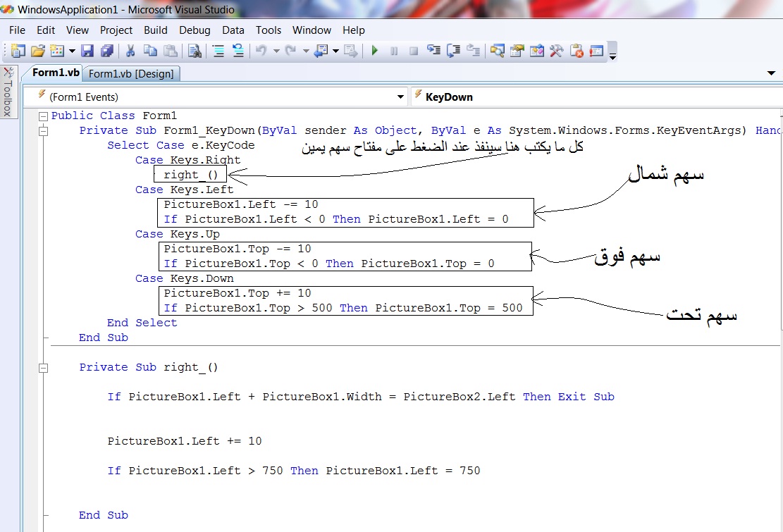Click the 'PictureBox1.Left -= 10' line
This screenshot has width=783, height=532.
click(x=241, y=204)
